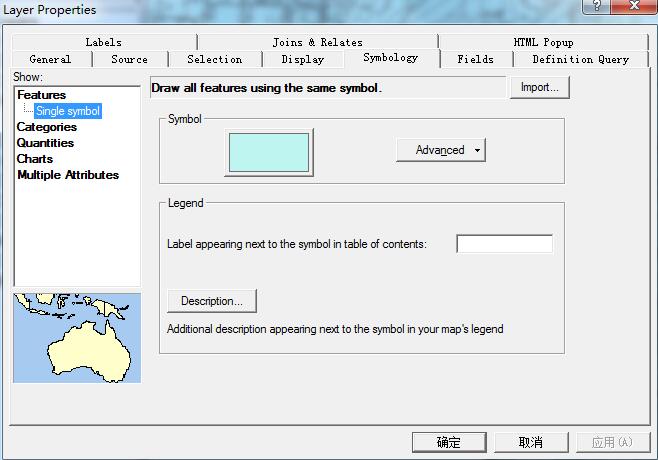
Task: Click the Australia preview map thumbnail
Action: [x=77, y=338]
